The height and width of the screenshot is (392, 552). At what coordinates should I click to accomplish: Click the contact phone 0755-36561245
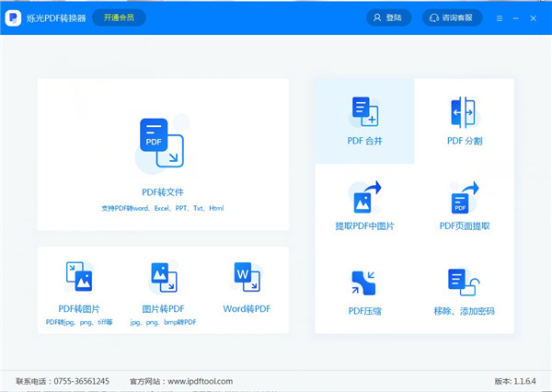pyautogui.click(x=81, y=381)
